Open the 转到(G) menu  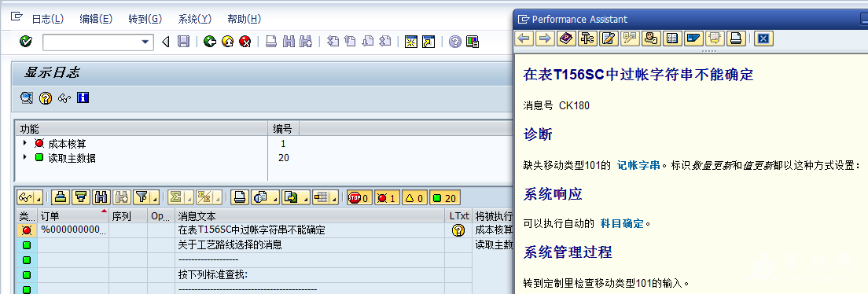click(145, 19)
